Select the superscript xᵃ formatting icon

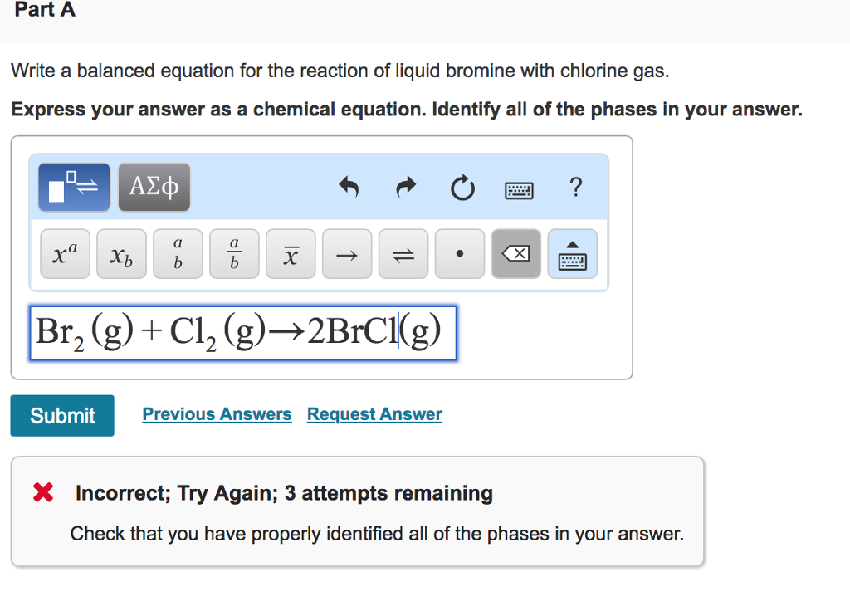pyautogui.click(x=65, y=254)
